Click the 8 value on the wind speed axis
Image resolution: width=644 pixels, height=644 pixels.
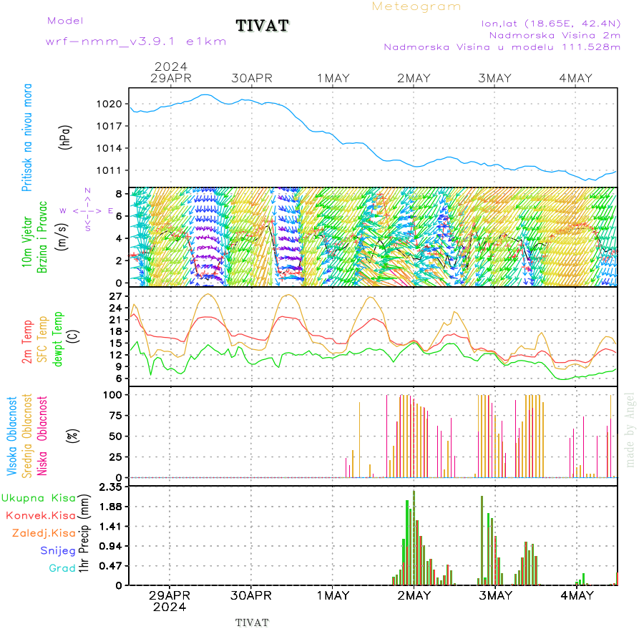pyautogui.click(x=119, y=194)
